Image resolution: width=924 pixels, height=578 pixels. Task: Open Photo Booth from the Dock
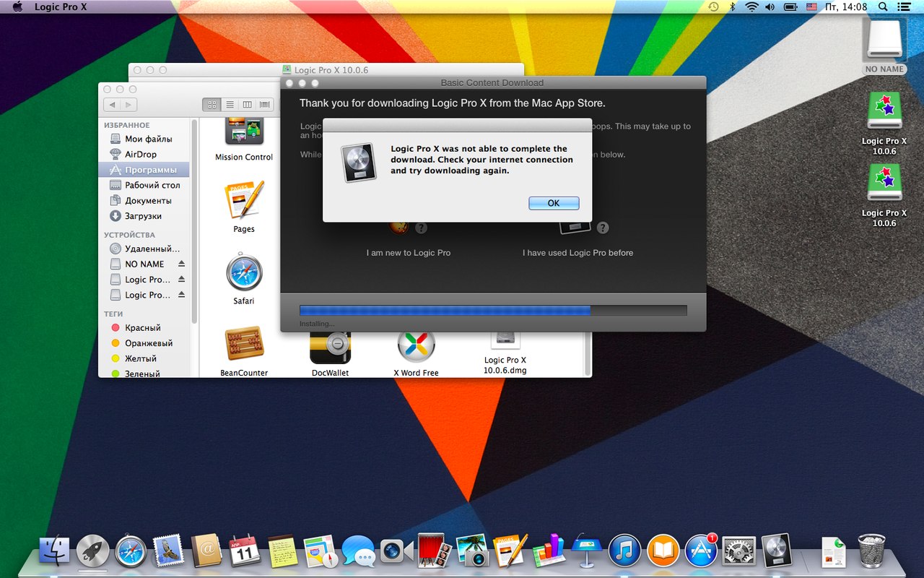pos(435,551)
